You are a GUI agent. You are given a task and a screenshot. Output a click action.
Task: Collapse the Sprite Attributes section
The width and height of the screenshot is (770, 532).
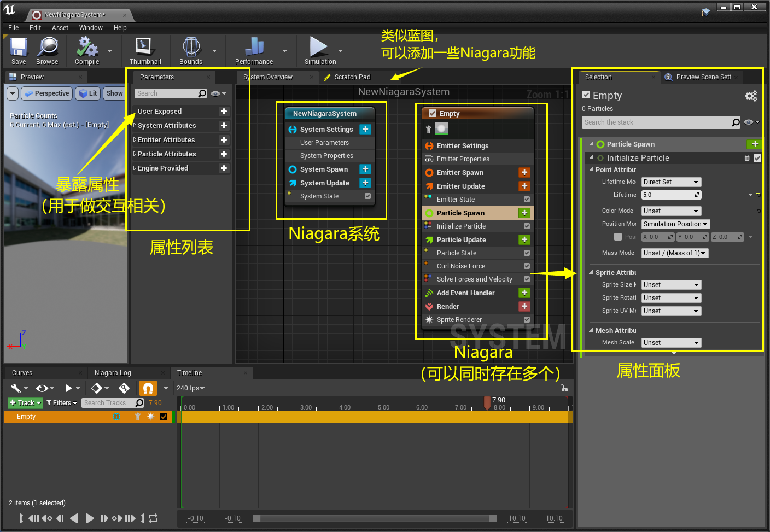coord(591,272)
